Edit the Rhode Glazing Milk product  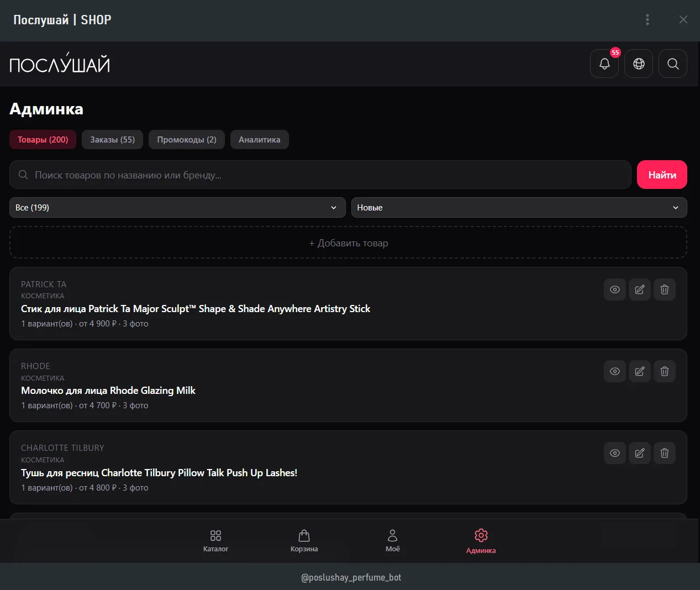pyautogui.click(x=640, y=371)
